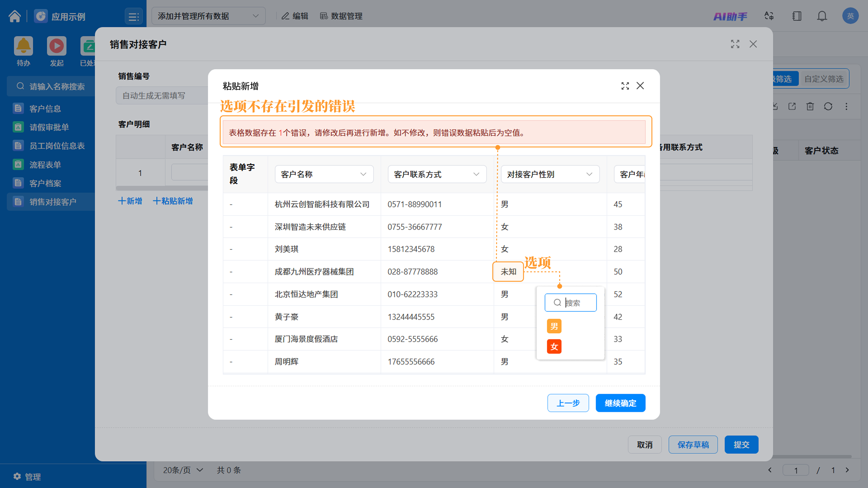
Task: Click the 编辑 pencil toolbar item
Action: pos(295,16)
